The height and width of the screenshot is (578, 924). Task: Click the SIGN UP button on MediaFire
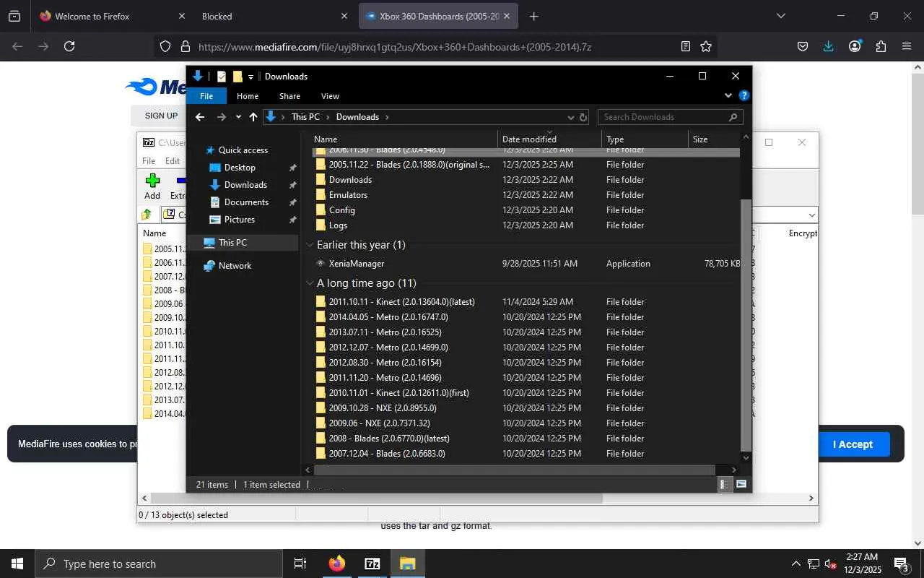161,116
